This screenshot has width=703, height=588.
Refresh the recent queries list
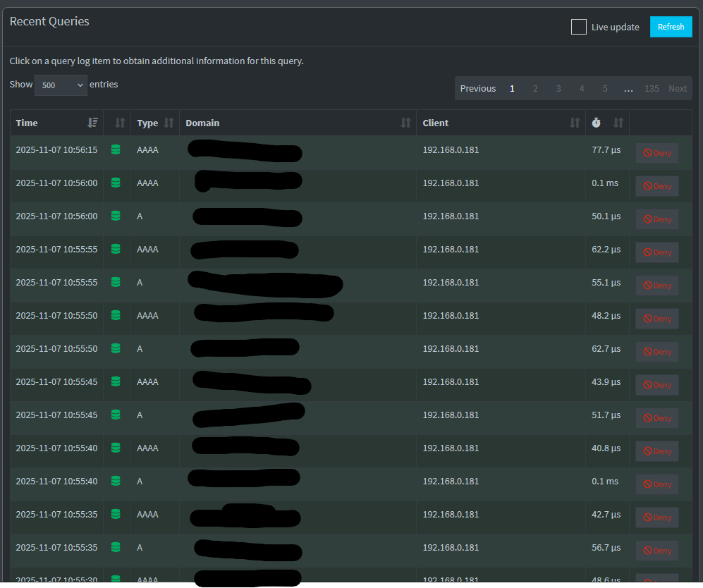pyautogui.click(x=671, y=27)
